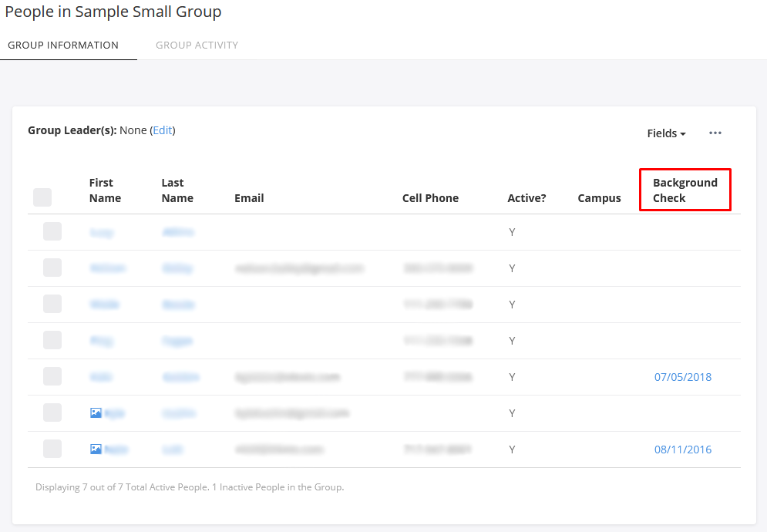Click the Background Check column header
This screenshot has width=767, height=532.
click(685, 190)
